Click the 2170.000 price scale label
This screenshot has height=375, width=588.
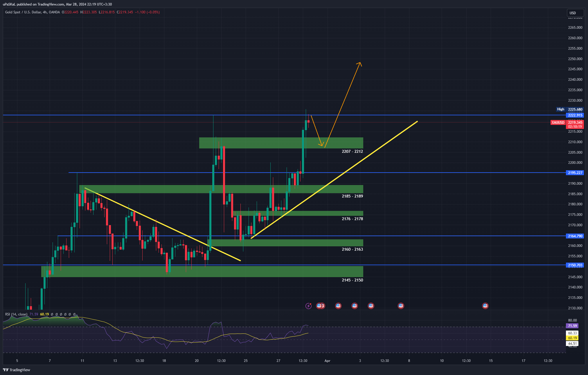(575, 225)
